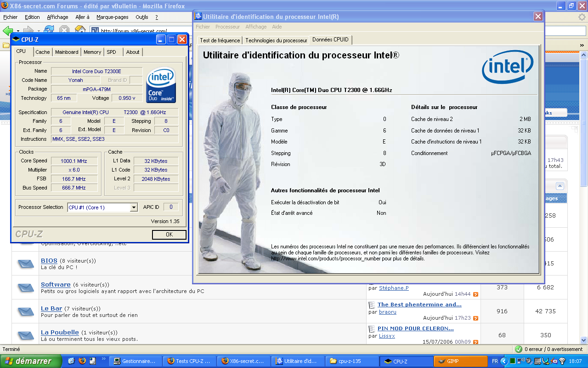The image size is (588, 368).
Task: Open the Edition menu in Firefox
Action: [x=32, y=17]
